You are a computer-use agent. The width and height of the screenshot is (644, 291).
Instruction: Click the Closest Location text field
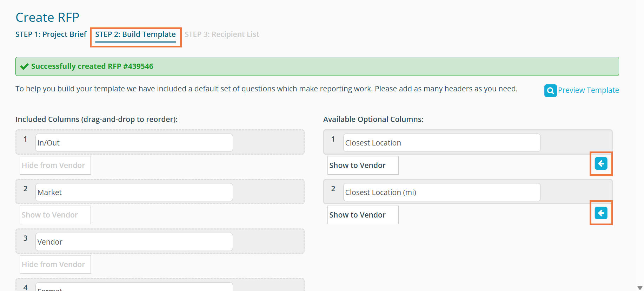click(x=441, y=143)
